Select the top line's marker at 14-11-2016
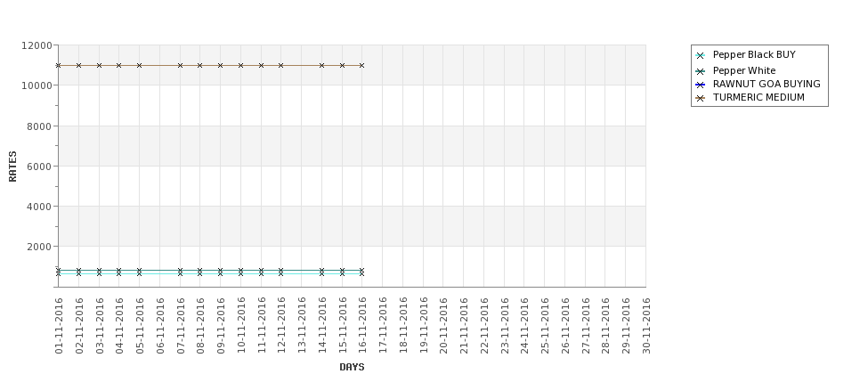 pos(321,65)
